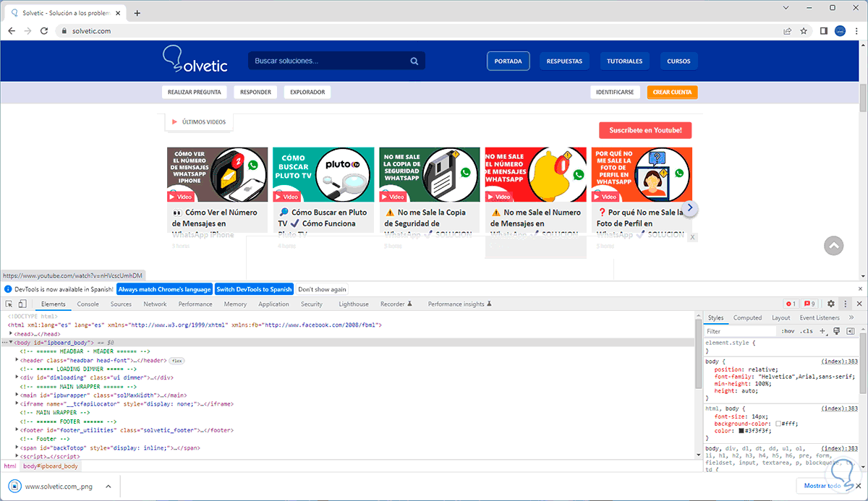
Task: Open the Cómo Buscar Pluto TV video thumbnail
Action: click(x=323, y=175)
